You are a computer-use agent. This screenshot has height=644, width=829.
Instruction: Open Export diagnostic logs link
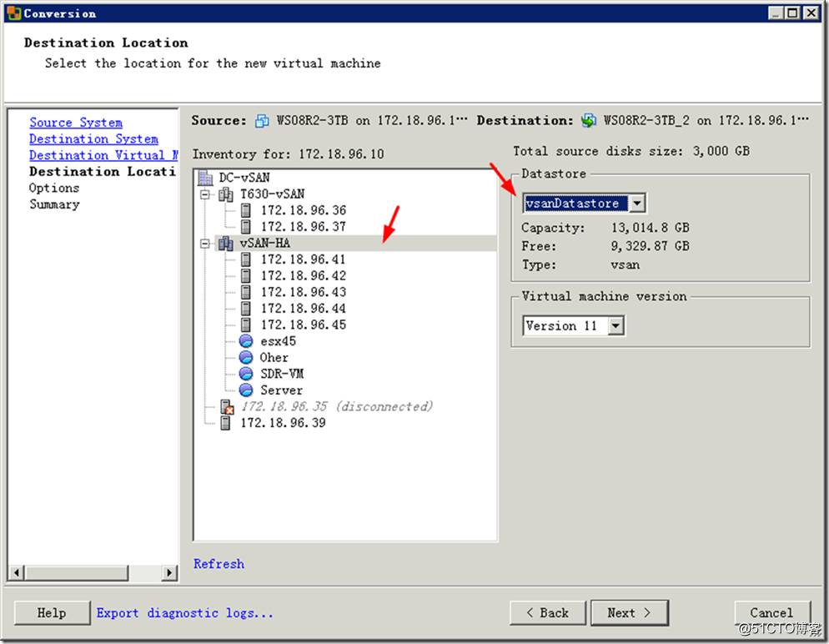click(184, 613)
